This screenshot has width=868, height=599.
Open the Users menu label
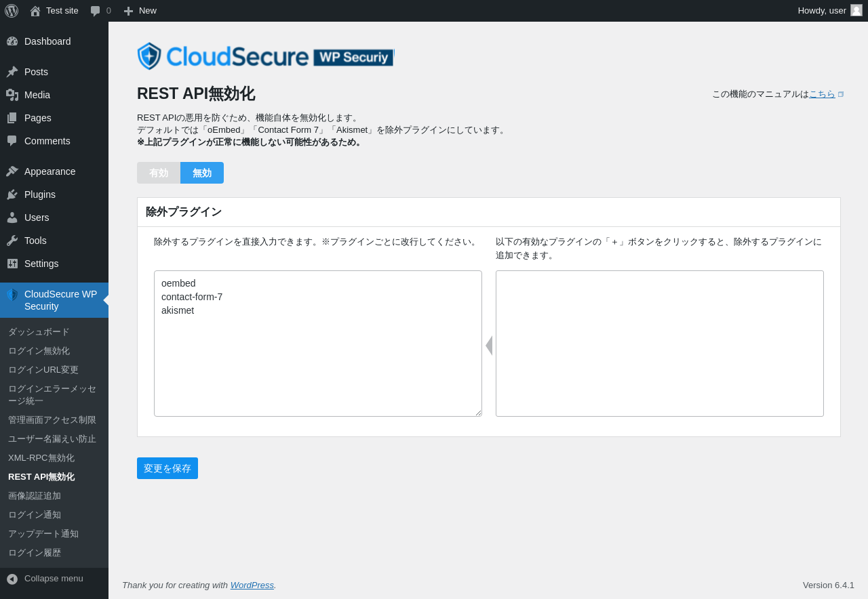pos(37,218)
